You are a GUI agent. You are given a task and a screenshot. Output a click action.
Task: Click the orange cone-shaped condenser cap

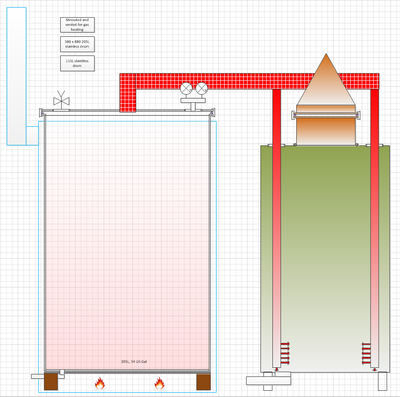pyautogui.click(x=326, y=79)
